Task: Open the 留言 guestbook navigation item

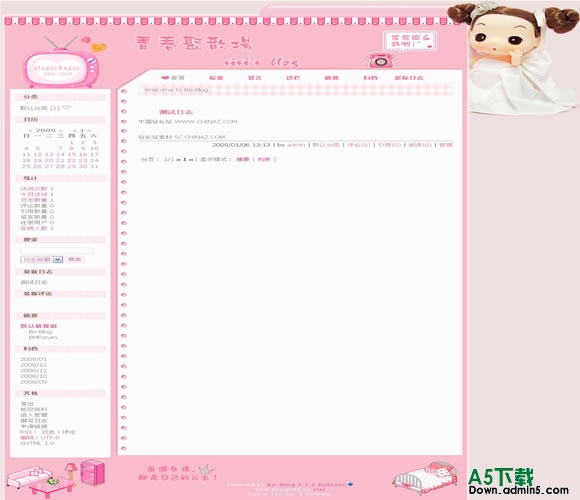Action: (x=254, y=78)
